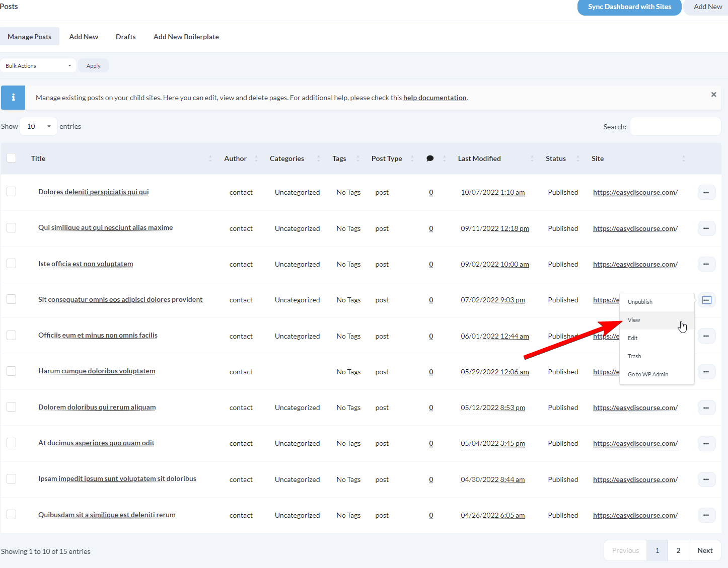The image size is (728, 568).
Task: Select all posts via the header checkbox
Action: point(11,157)
